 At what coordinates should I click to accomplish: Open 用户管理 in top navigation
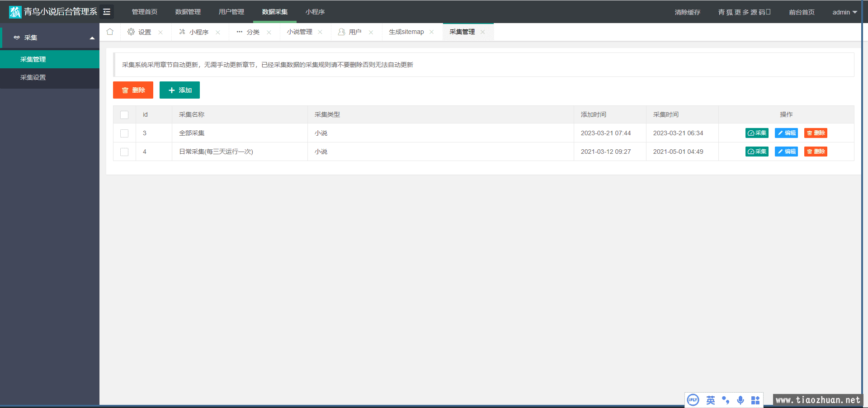[231, 12]
